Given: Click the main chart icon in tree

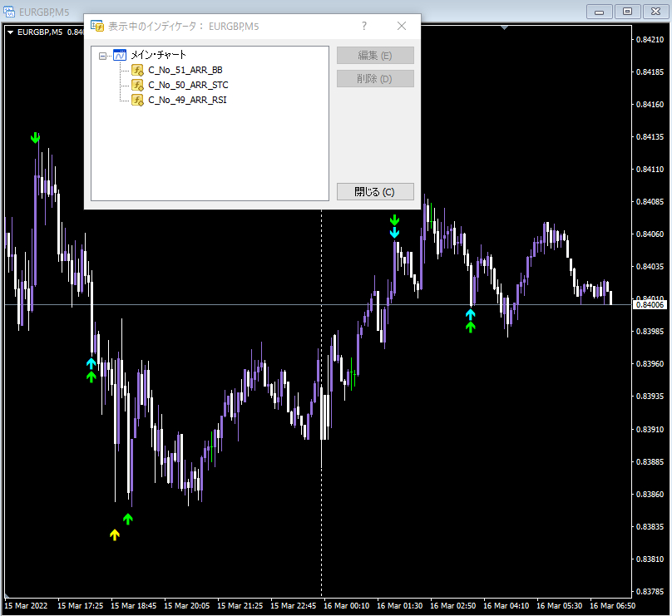Looking at the screenshot, I should pyautogui.click(x=120, y=55).
